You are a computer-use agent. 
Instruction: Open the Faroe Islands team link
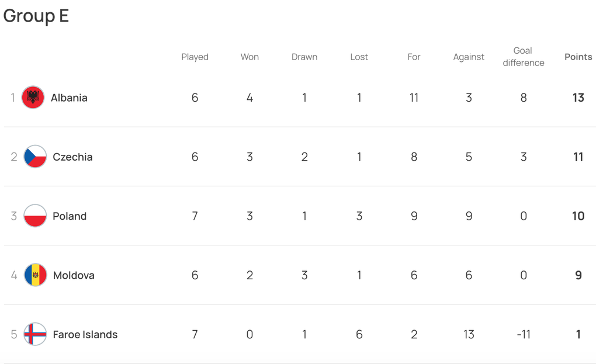pyautogui.click(x=85, y=334)
